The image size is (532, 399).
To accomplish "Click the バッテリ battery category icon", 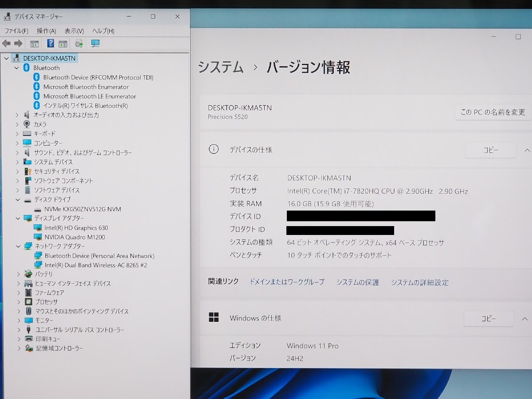I will [x=28, y=274].
